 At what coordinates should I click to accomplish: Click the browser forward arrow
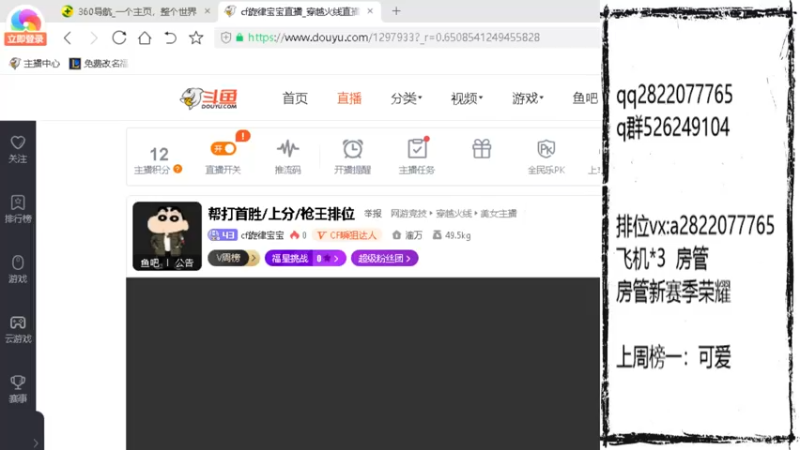[93, 38]
